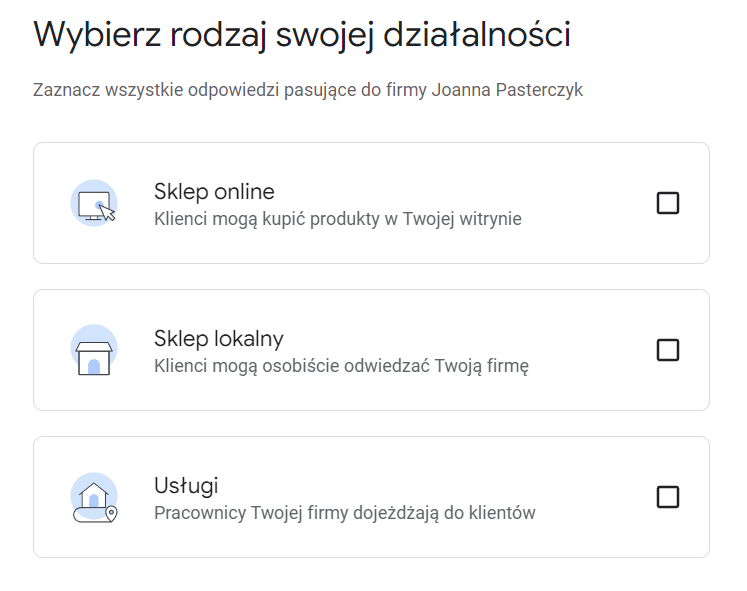Click the location pin on Usługi icon
This screenshot has width=747, height=591.
[111, 514]
